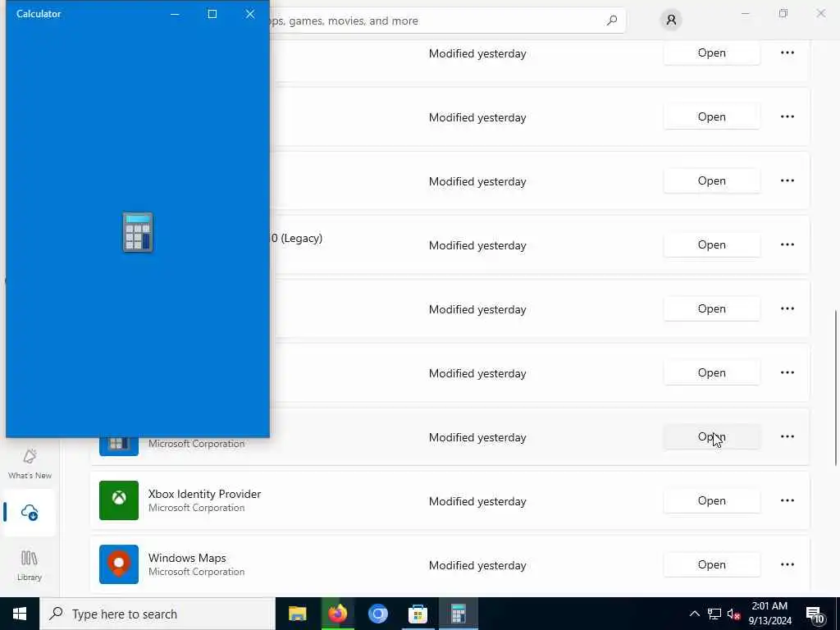Click the hovered Open button under the cursor
This screenshot has height=630, width=840.
pyautogui.click(x=711, y=437)
